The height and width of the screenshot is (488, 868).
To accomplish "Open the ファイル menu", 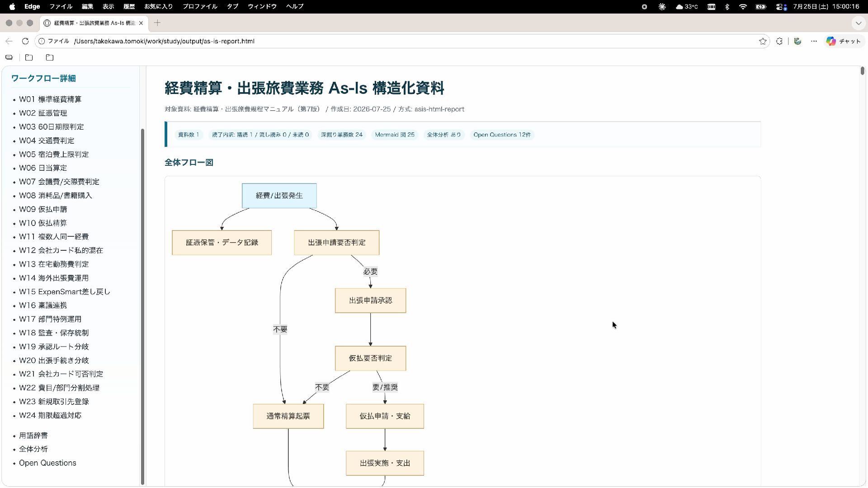I will pyautogui.click(x=61, y=7).
